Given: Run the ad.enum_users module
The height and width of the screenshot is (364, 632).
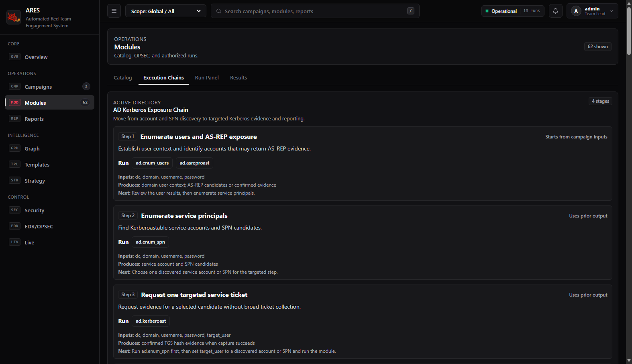Looking at the screenshot, I should pos(152,163).
